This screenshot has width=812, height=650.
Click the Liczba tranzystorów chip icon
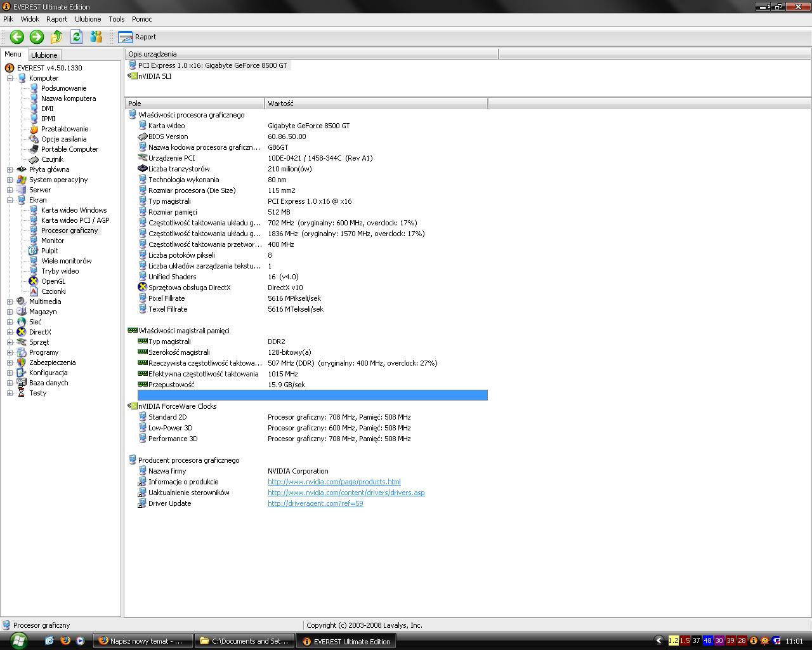(143, 169)
